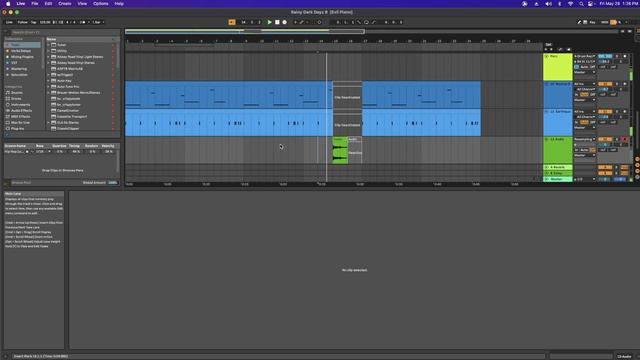Expand Abbey Road Vinyl Light Stereo item

click(48, 57)
